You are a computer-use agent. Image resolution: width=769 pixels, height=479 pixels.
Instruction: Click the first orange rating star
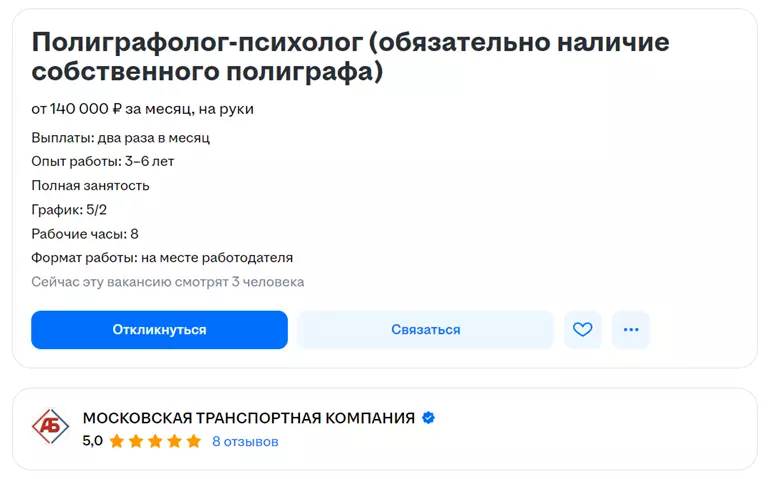coord(117,441)
